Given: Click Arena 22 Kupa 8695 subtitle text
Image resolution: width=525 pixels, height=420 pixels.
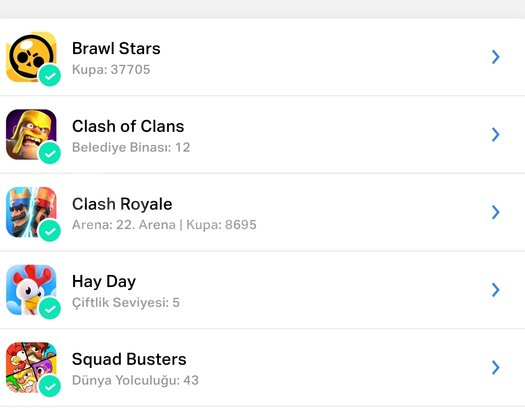Looking at the screenshot, I should click(x=164, y=225).
